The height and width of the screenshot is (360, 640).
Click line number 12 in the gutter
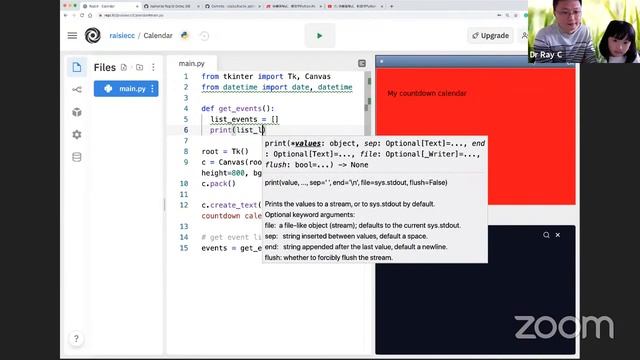(x=184, y=205)
